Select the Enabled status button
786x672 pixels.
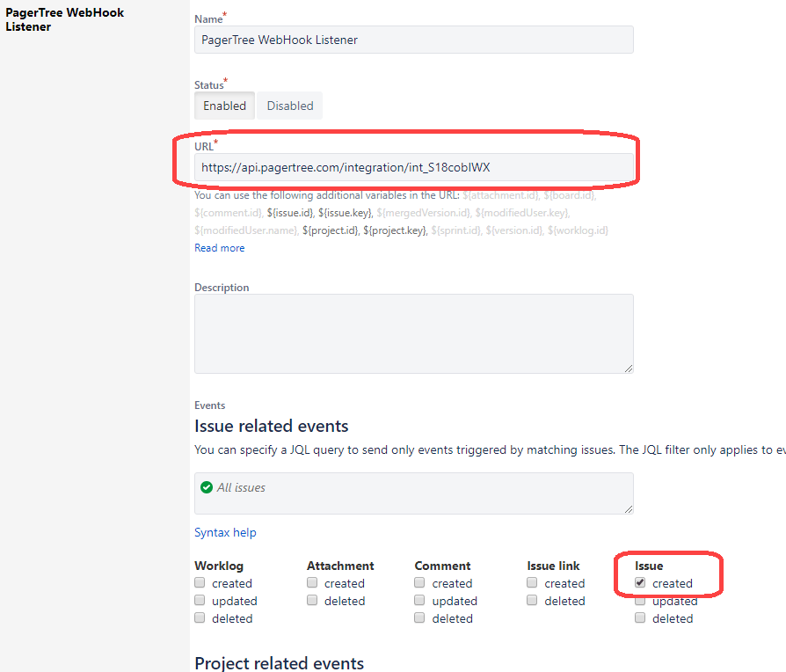click(224, 106)
